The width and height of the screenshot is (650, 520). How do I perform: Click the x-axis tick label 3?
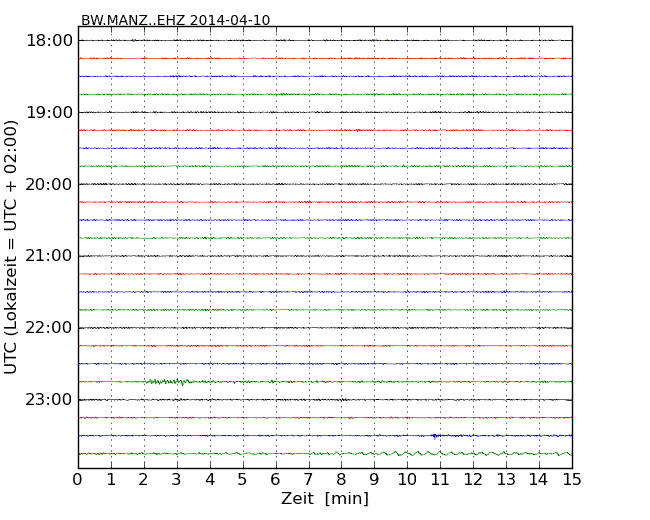point(177,479)
